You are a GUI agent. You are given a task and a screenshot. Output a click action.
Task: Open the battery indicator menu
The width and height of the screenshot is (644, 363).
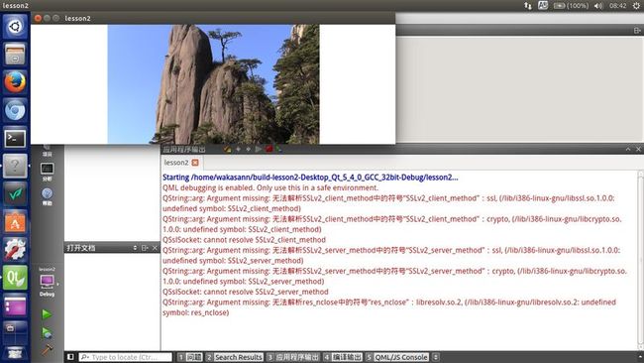[572, 6]
